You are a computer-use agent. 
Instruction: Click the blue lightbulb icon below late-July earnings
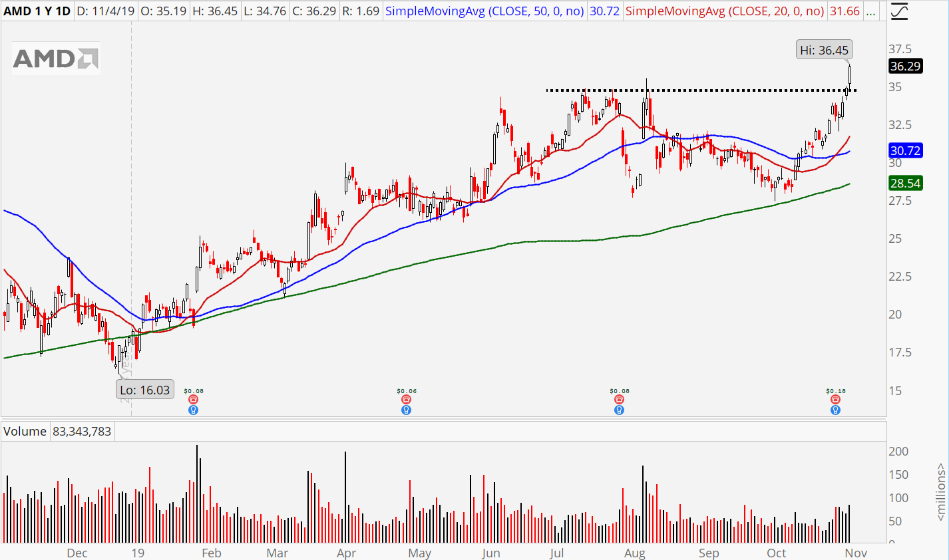point(619,410)
